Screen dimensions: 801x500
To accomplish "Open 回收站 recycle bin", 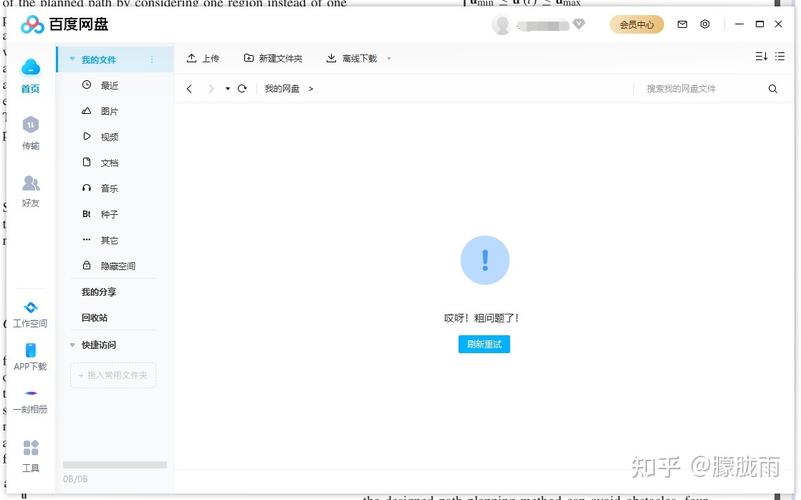I will pos(95,318).
